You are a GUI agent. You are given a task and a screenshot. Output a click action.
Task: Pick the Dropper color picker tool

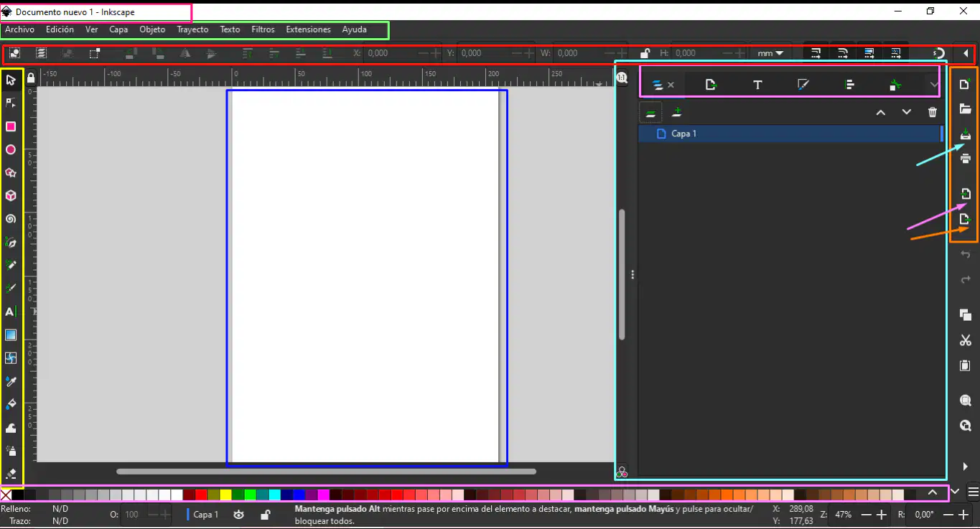[x=11, y=381]
